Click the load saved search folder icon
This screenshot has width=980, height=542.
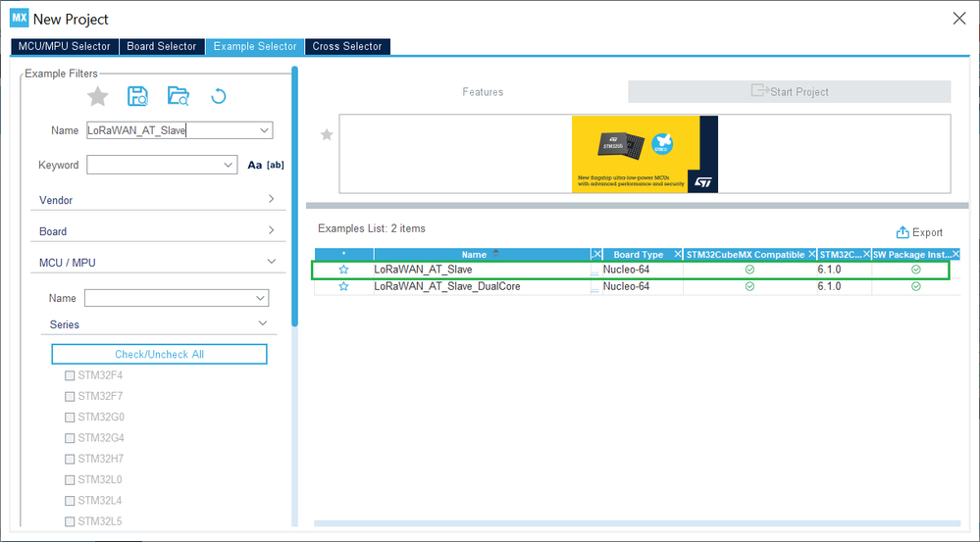click(179, 96)
